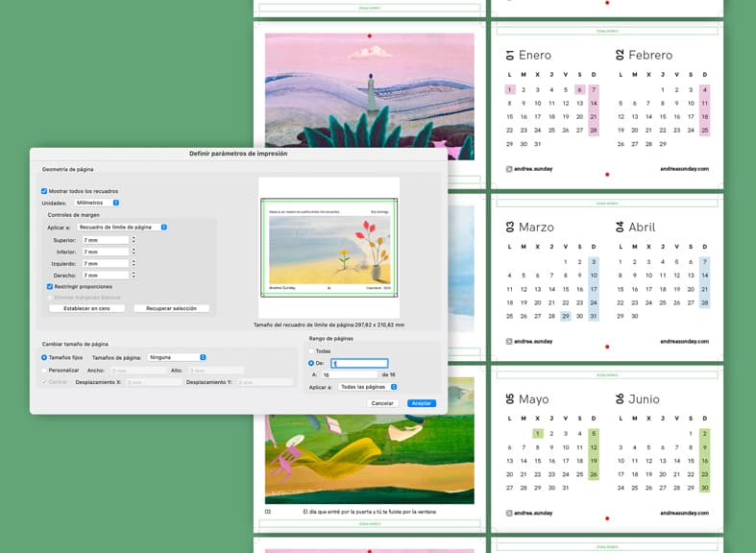The height and width of the screenshot is (553, 756).
Task: Click the stepper beside the Inferior margin
Action: click(133, 252)
